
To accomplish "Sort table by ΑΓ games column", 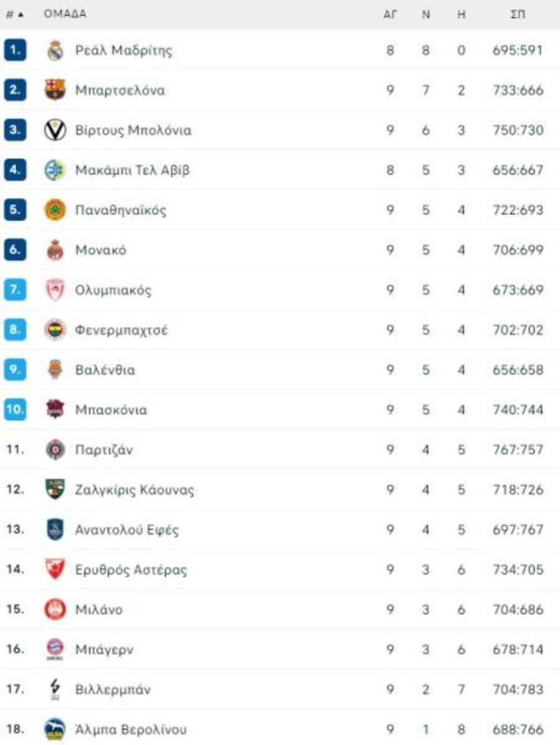I will (x=390, y=14).
